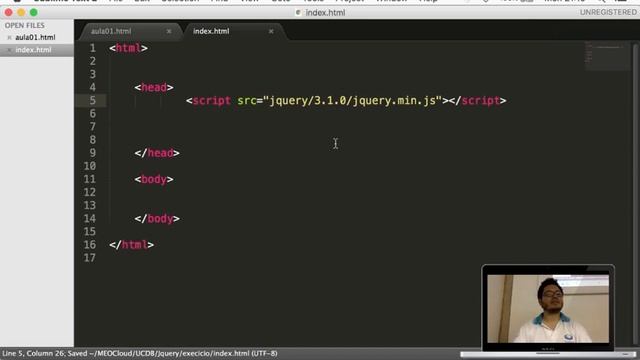Click the OPEN FILES sidebar heading
Viewport: 640px width, 360px height.
click(x=24, y=25)
